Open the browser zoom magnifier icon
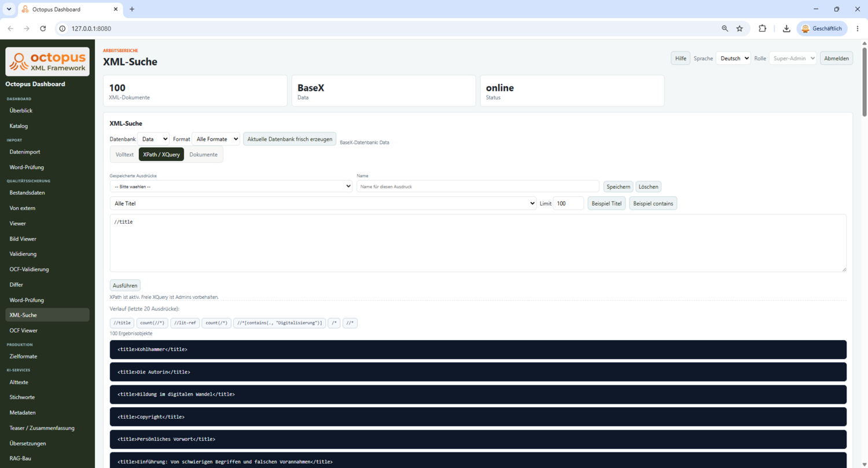868x468 pixels. click(x=725, y=28)
